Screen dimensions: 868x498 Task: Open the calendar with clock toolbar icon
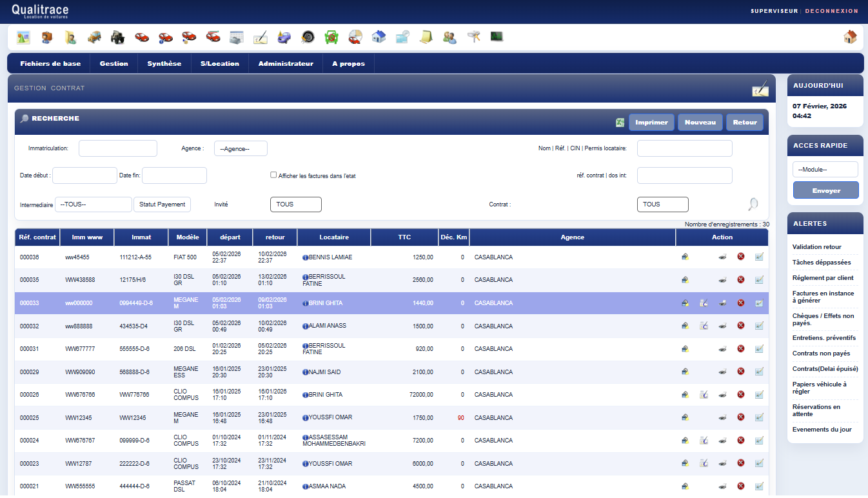[x=402, y=37]
